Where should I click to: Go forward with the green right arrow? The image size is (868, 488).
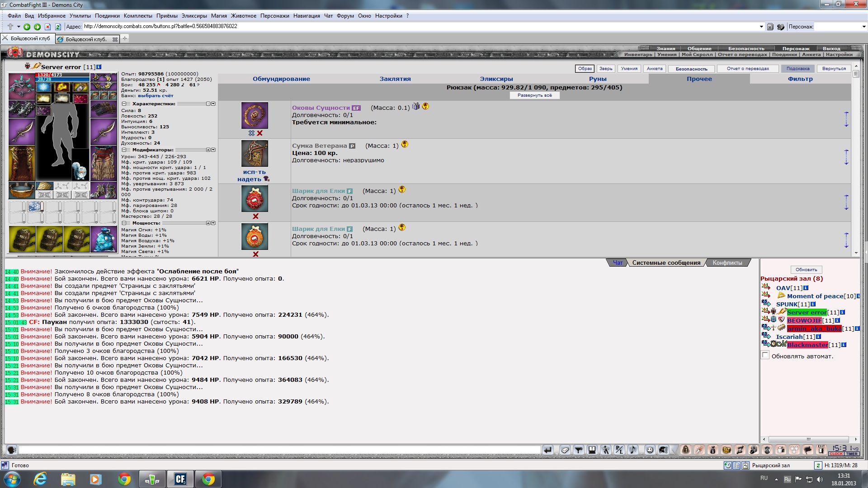tap(38, 27)
